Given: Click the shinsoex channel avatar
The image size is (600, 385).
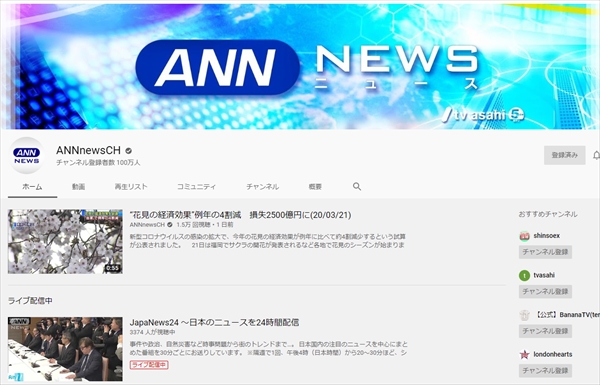Looking at the screenshot, I should tap(524, 236).
